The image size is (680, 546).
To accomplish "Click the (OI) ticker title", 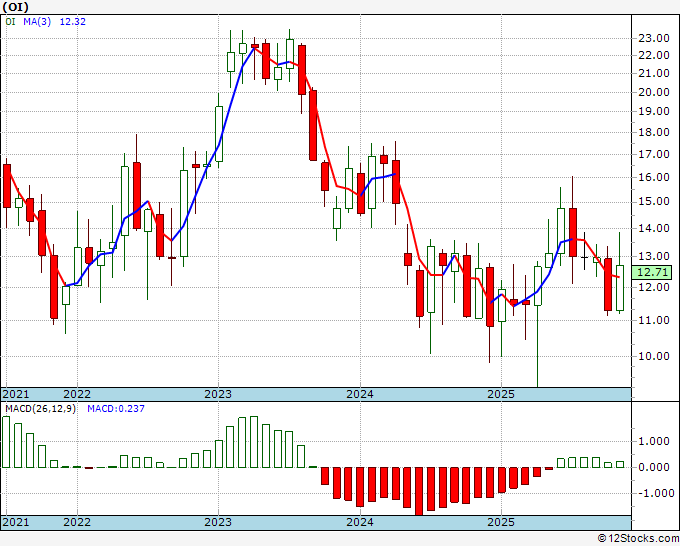I will click(16, 7).
